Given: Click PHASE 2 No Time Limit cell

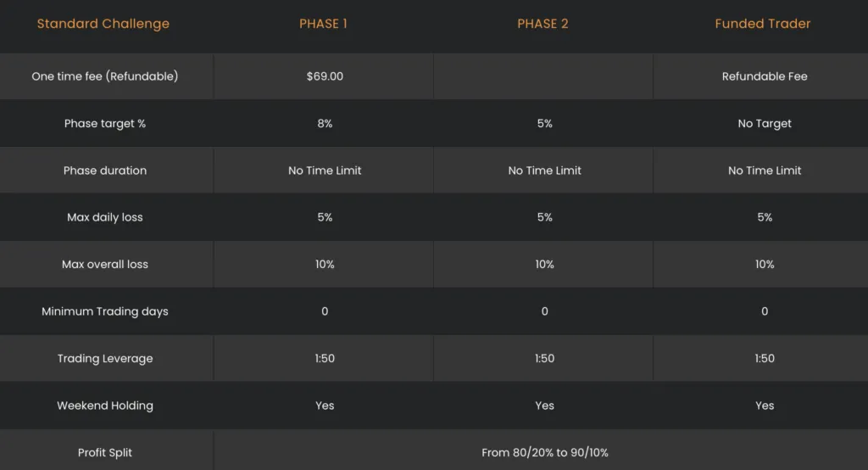Looking at the screenshot, I should 545,171.
